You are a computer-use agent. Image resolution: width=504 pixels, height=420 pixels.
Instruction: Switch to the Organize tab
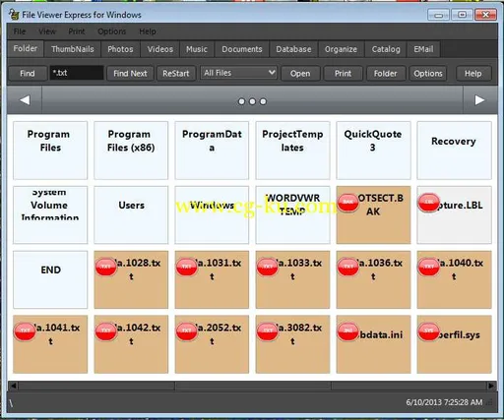[341, 49]
